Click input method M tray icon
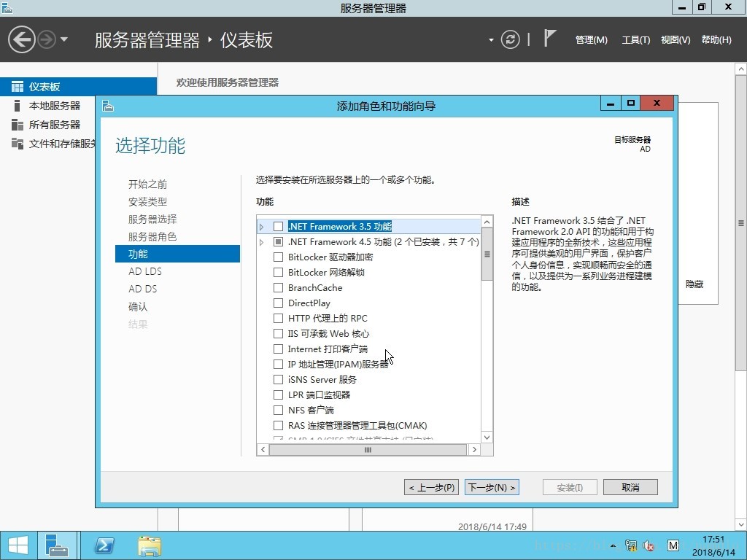 (x=673, y=545)
